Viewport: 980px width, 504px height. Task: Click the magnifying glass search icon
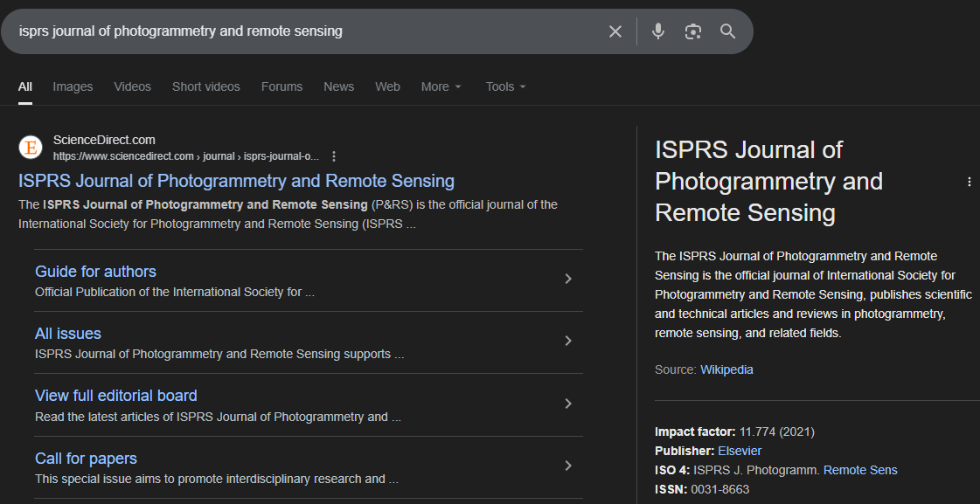click(x=727, y=31)
